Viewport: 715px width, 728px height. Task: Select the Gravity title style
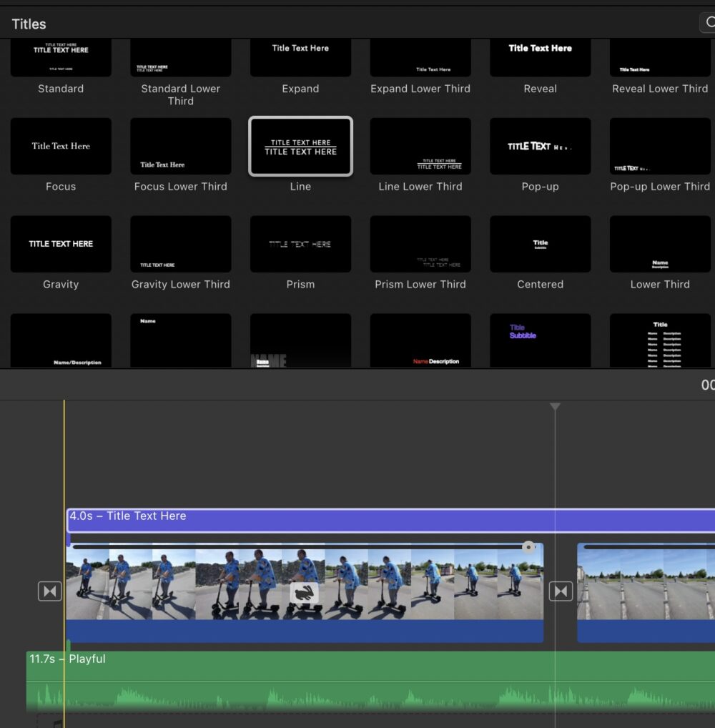pyautogui.click(x=61, y=244)
